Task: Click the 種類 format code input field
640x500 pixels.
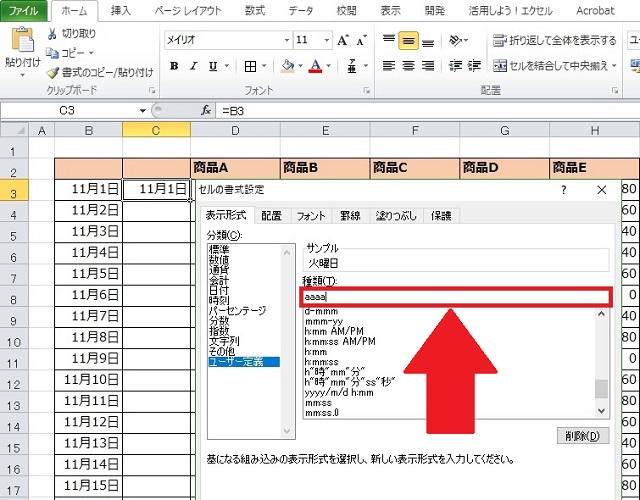Action: [x=456, y=297]
